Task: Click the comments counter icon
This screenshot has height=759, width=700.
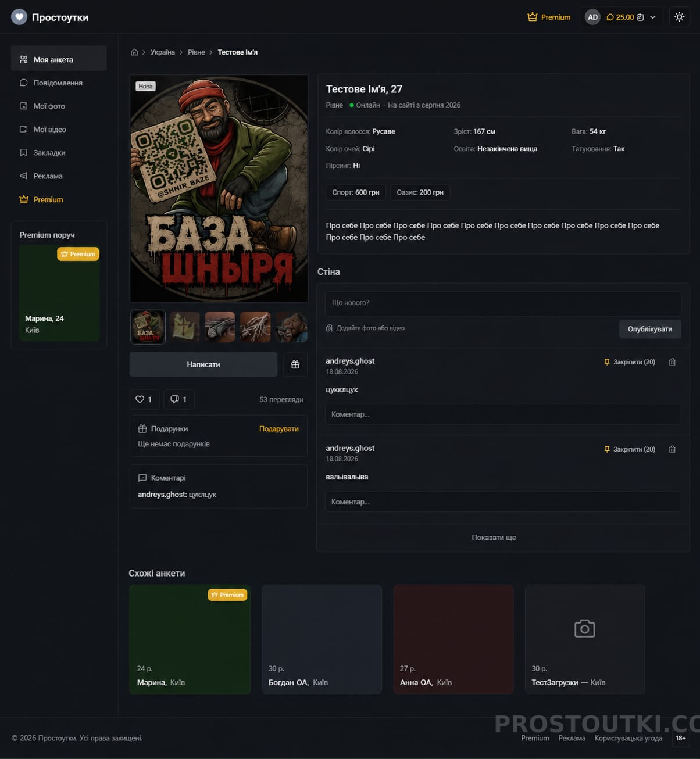Action: click(x=179, y=399)
